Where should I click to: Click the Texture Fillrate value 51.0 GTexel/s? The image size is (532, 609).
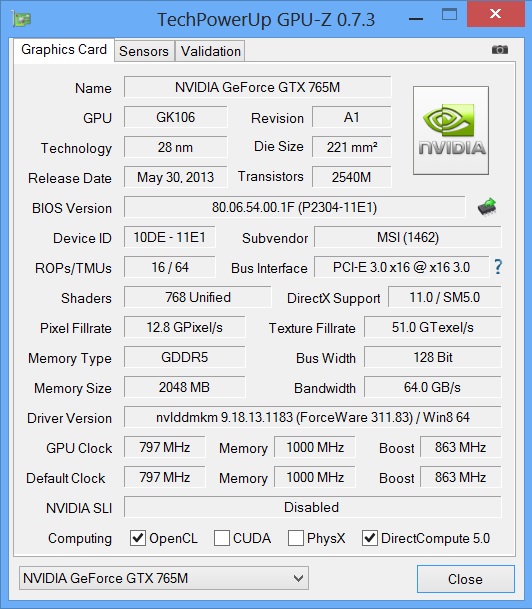pyautogui.click(x=433, y=327)
